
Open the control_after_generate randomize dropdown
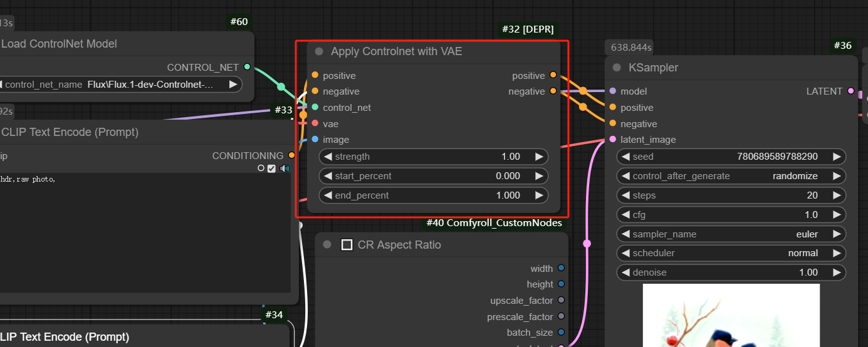coord(731,176)
